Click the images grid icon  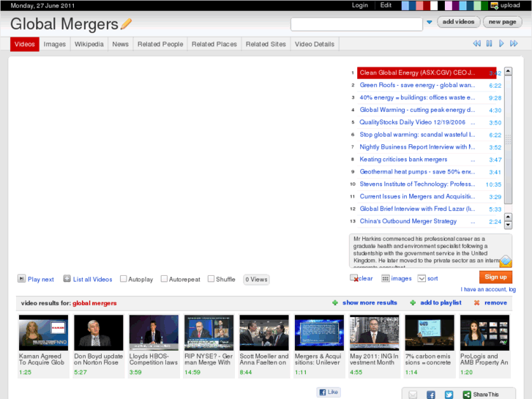(386, 278)
